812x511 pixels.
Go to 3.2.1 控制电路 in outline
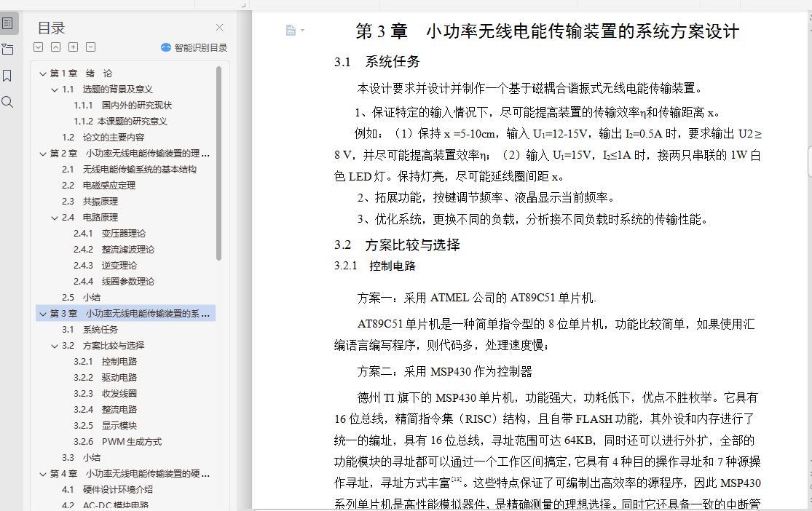click(x=105, y=362)
